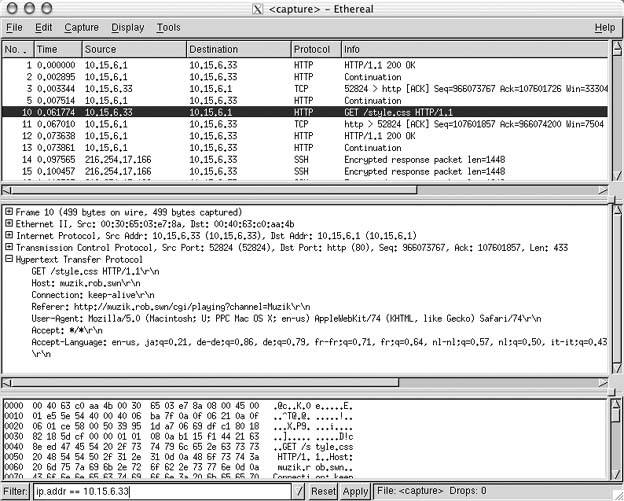Click the Filter button
Screen dimensions: 624x501
pos(14,492)
